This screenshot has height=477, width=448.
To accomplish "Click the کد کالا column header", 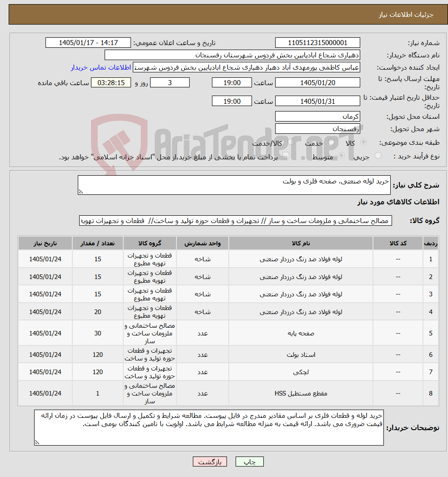I will (398, 244).
